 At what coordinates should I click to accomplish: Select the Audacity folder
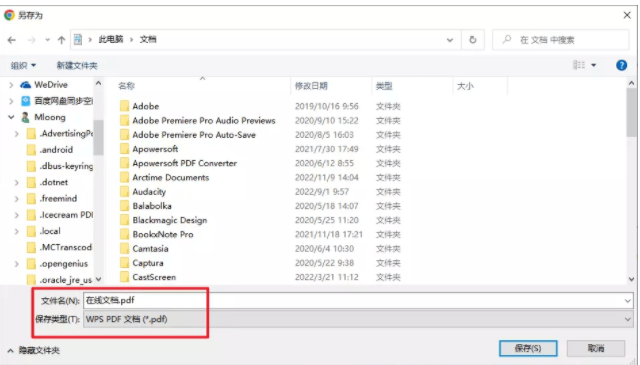(x=149, y=192)
